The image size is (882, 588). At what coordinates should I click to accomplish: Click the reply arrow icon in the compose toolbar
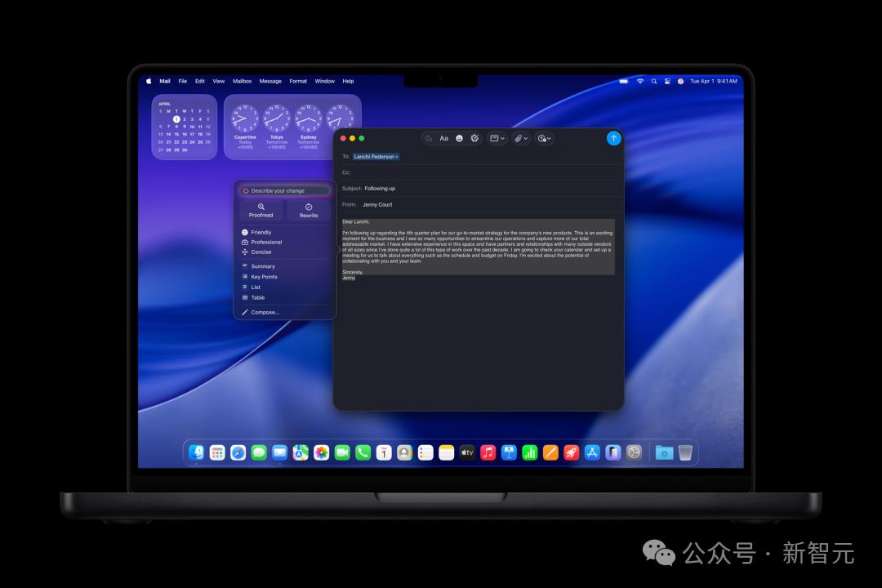coord(428,139)
